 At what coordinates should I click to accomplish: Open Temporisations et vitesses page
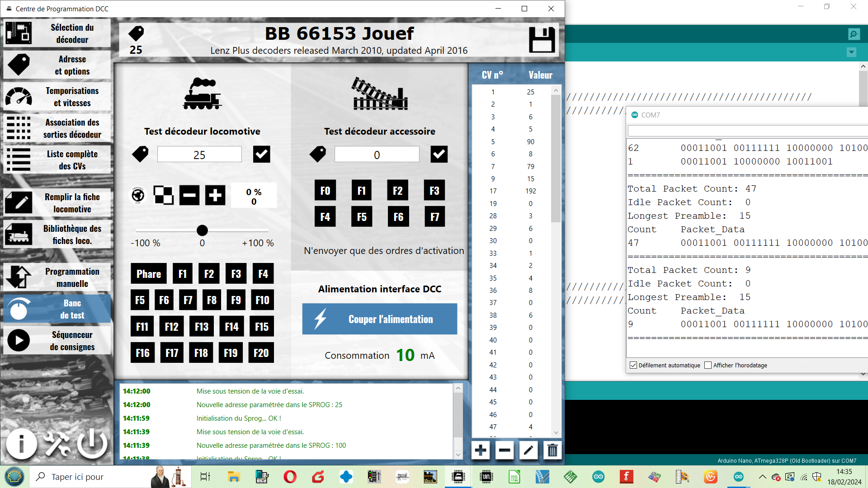(x=57, y=97)
